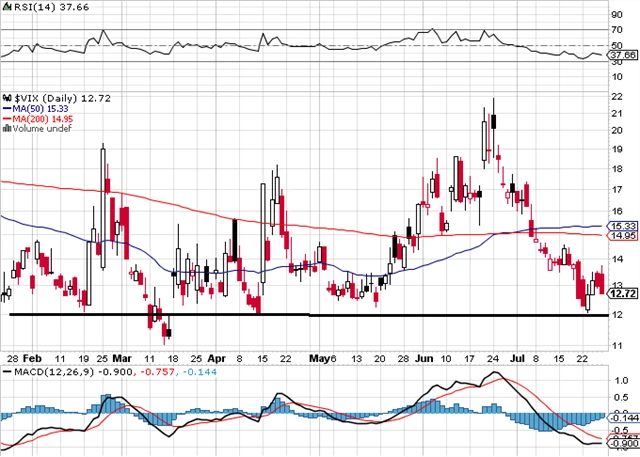
Task: Click the blue -0.144 value in MACD header
Action: (200, 372)
